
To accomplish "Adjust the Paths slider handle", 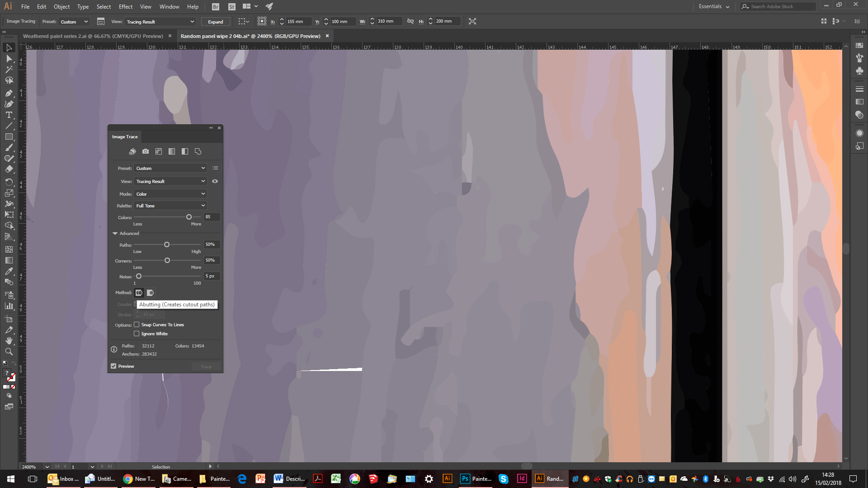I will click(167, 244).
